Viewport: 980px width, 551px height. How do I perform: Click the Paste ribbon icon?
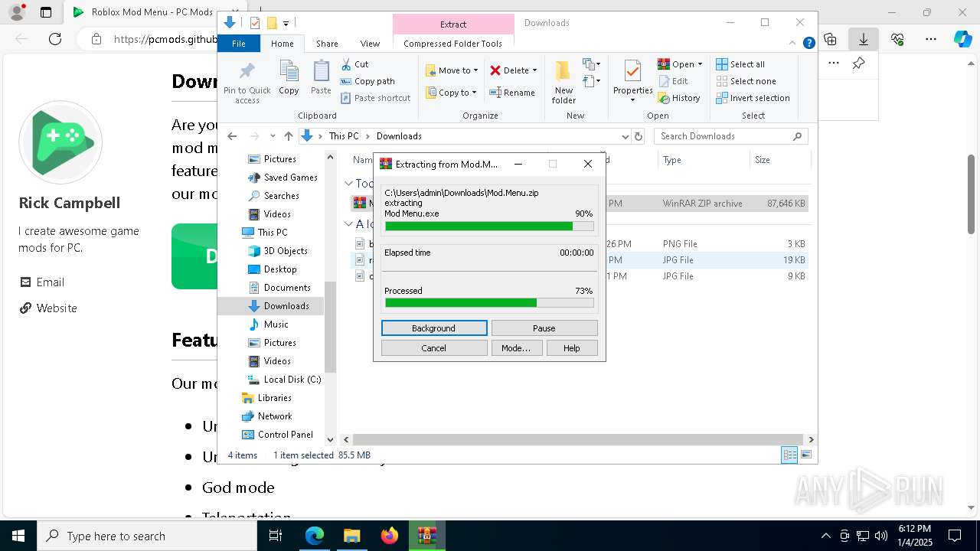click(321, 78)
